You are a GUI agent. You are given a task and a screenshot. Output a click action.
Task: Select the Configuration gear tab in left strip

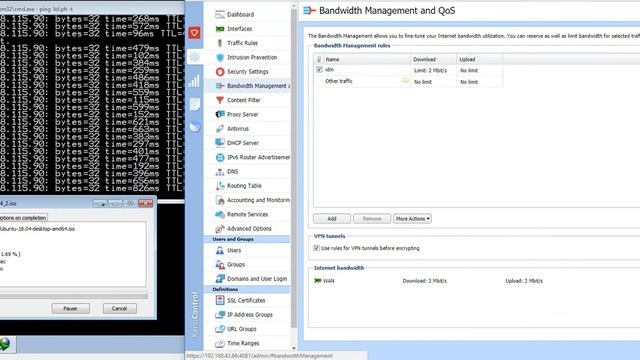pyautogui.click(x=195, y=56)
